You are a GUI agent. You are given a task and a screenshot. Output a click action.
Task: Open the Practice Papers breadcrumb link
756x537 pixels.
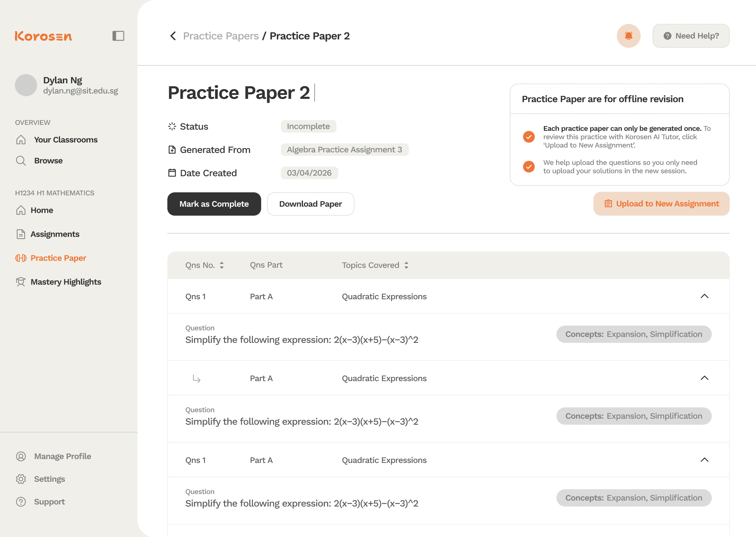pyautogui.click(x=221, y=36)
